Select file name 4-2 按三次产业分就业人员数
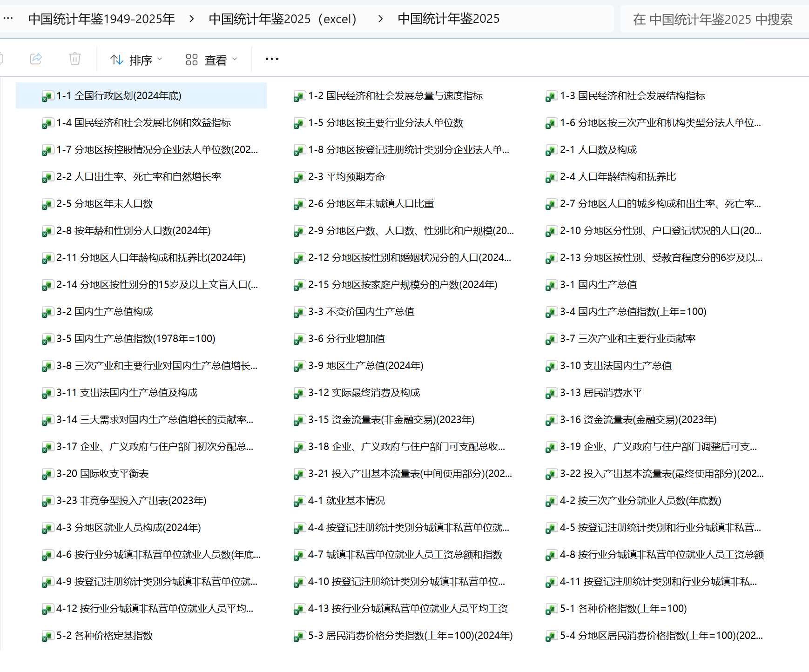Screen dimensions: 809x672 [641, 501]
